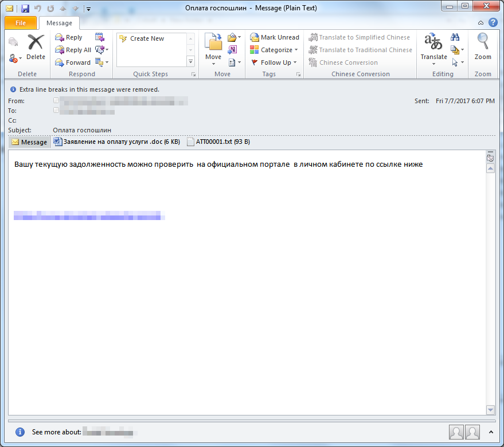Image resolution: width=504 pixels, height=447 pixels.
Task: Open Customize Quick Access Toolbar dropdown
Action: point(88,9)
